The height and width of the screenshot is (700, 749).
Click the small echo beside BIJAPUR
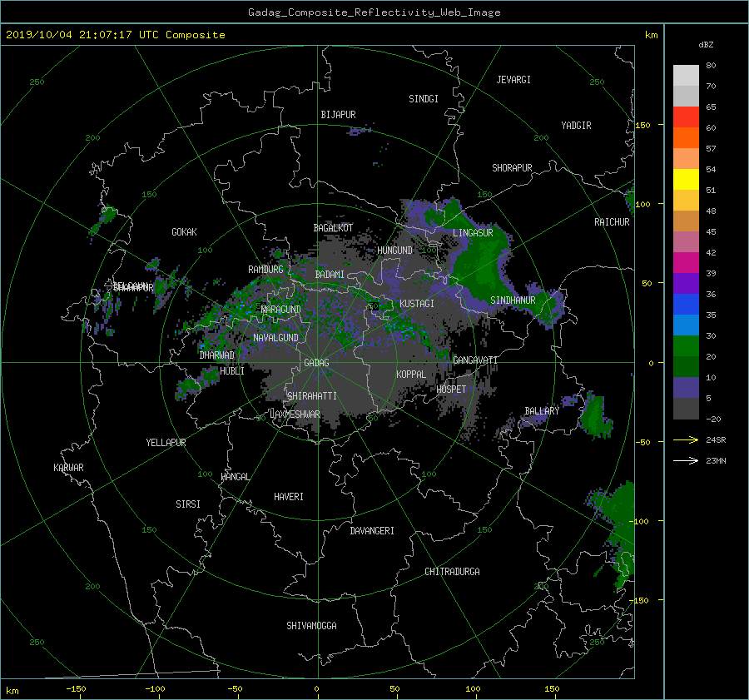tap(360, 130)
